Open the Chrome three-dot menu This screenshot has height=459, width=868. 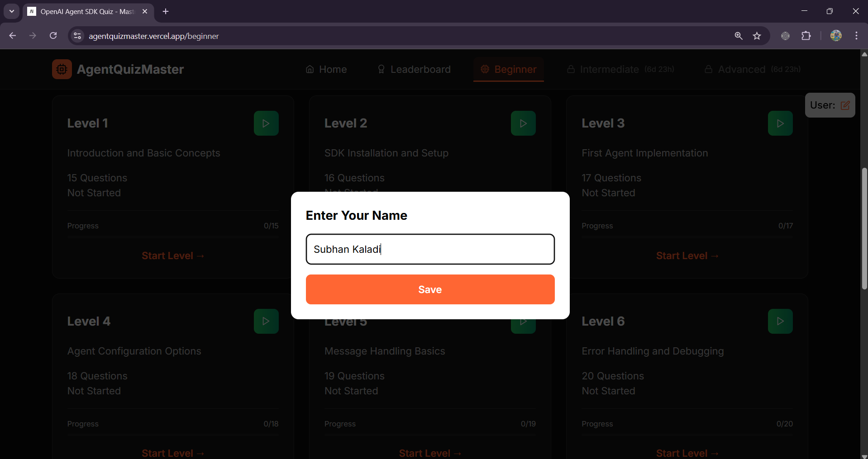(856, 36)
